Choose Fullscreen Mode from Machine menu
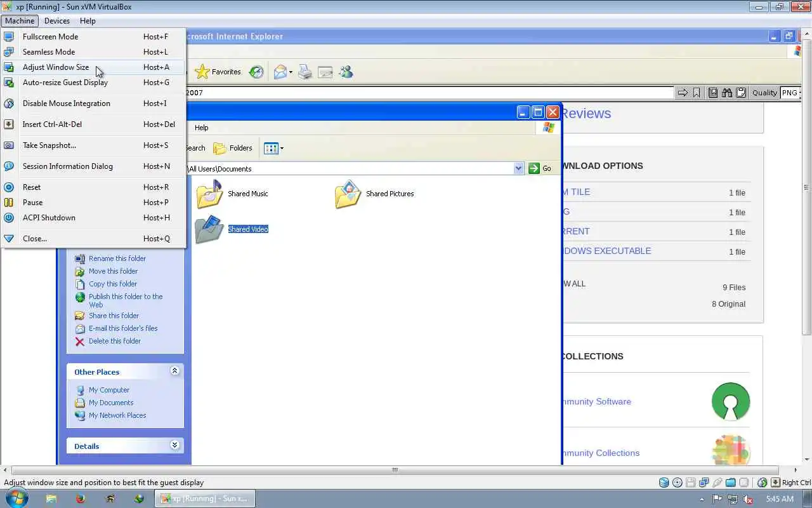Image resolution: width=812 pixels, height=508 pixels. pos(94,37)
